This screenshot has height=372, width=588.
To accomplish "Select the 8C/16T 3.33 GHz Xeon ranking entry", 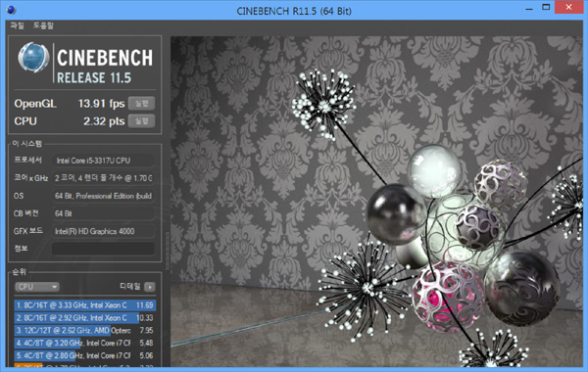I will click(x=84, y=305).
